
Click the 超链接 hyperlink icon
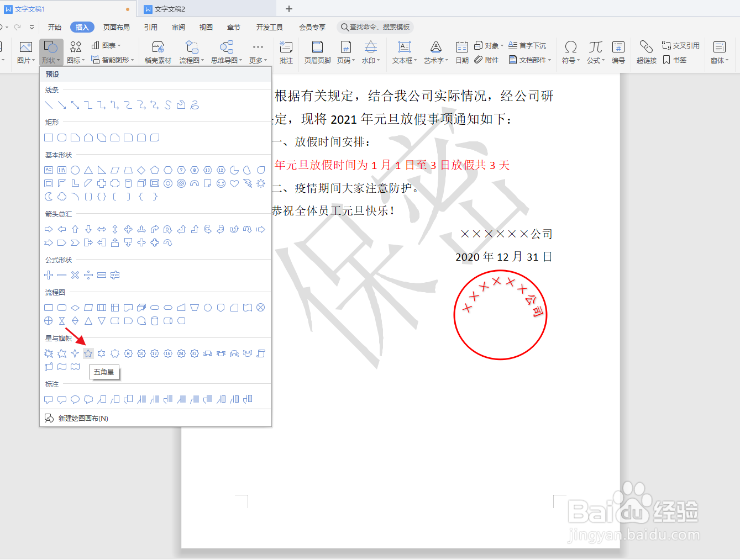click(x=645, y=52)
